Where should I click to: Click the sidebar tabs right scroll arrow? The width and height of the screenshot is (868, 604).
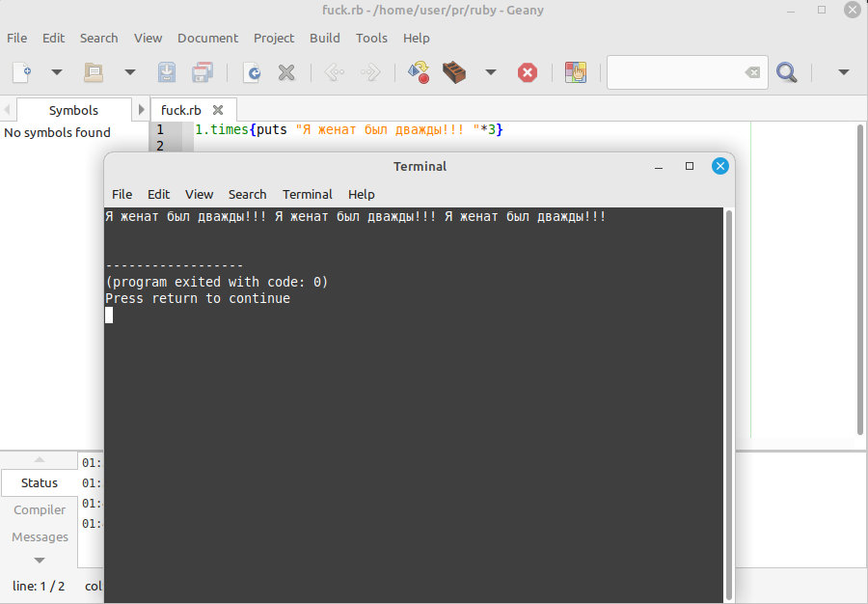coord(141,110)
